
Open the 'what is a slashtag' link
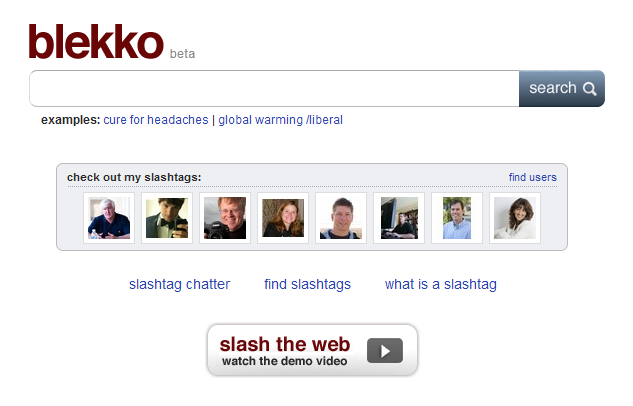click(441, 284)
